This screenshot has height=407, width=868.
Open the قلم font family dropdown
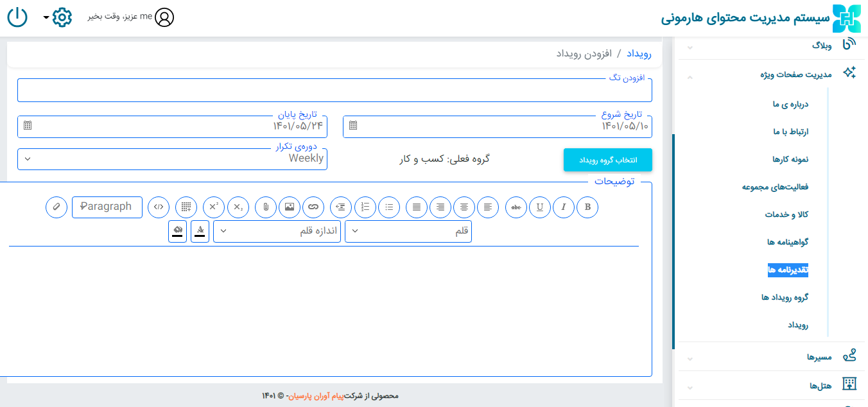(x=408, y=232)
